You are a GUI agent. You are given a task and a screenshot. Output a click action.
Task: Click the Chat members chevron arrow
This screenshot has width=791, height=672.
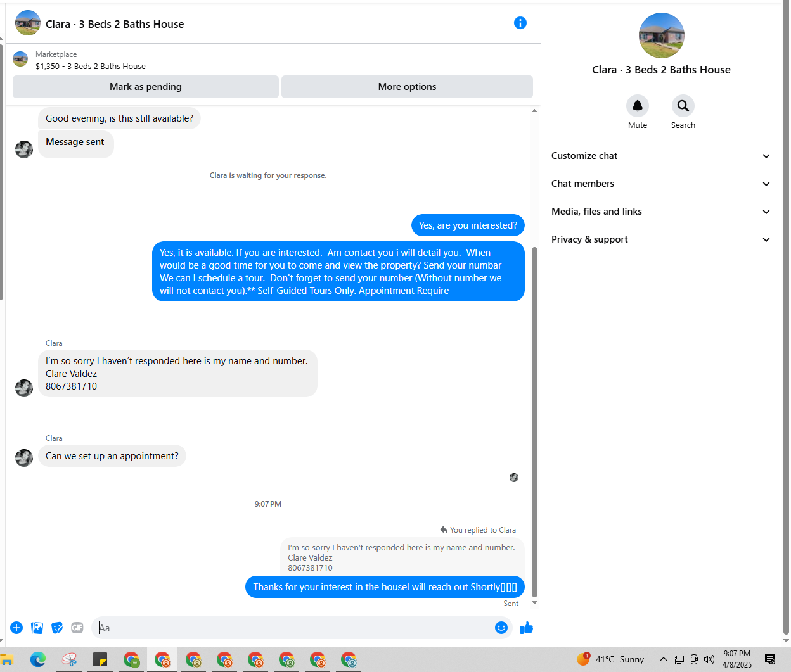tap(766, 184)
